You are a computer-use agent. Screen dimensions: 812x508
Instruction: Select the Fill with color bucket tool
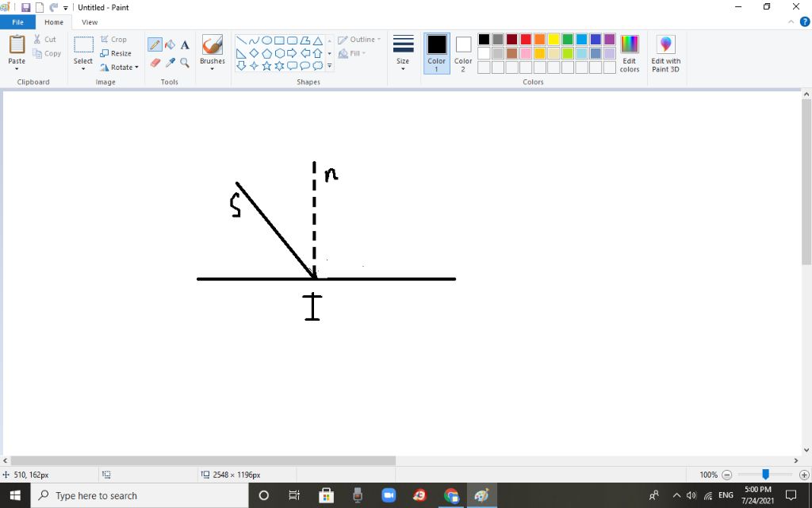(x=170, y=45)
